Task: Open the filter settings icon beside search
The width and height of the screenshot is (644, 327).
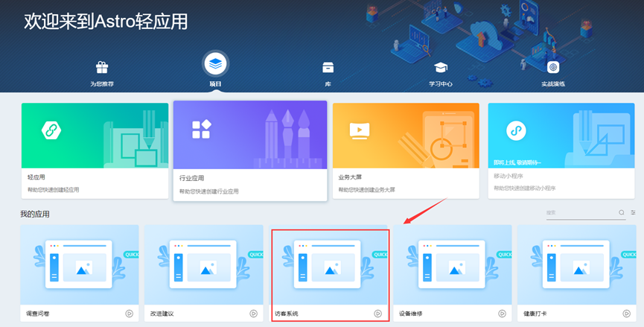Action: tap(633, 212)
